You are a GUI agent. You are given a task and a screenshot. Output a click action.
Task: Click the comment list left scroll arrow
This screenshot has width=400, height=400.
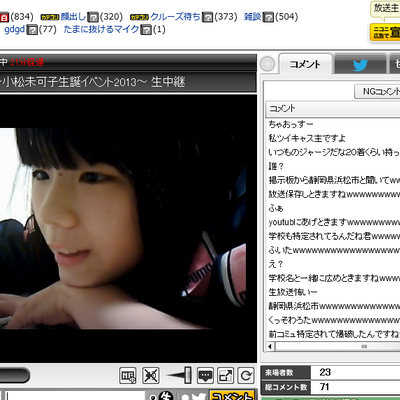point(270,346)
